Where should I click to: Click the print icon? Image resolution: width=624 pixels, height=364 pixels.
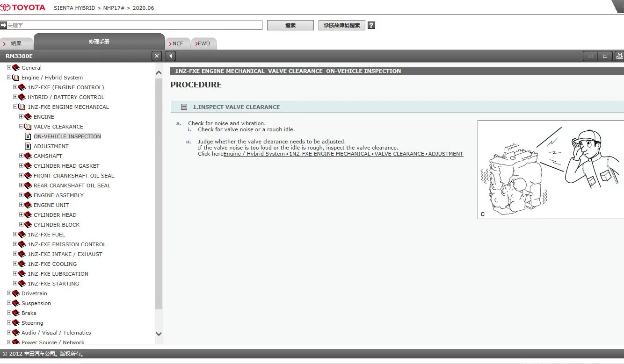619,56
